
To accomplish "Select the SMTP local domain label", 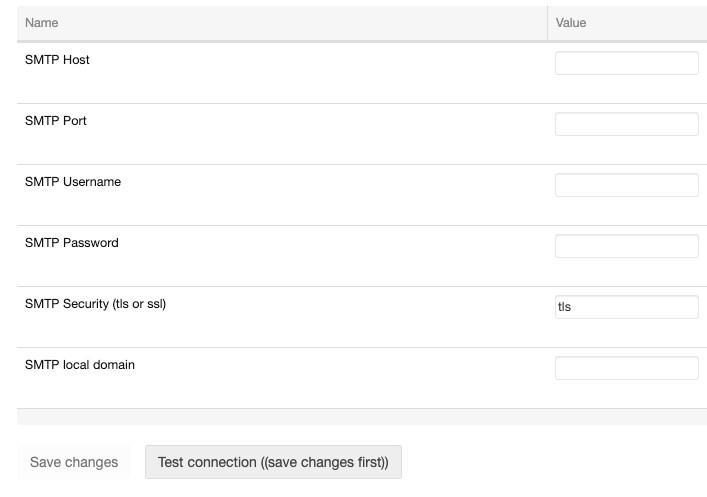I will point(80,365).
